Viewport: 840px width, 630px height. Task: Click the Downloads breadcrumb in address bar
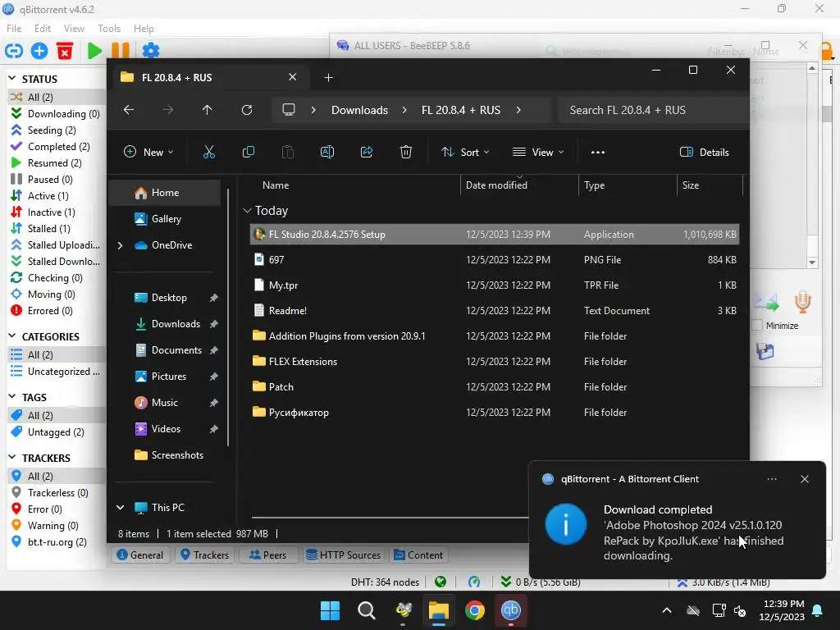[x=359, y=110]
